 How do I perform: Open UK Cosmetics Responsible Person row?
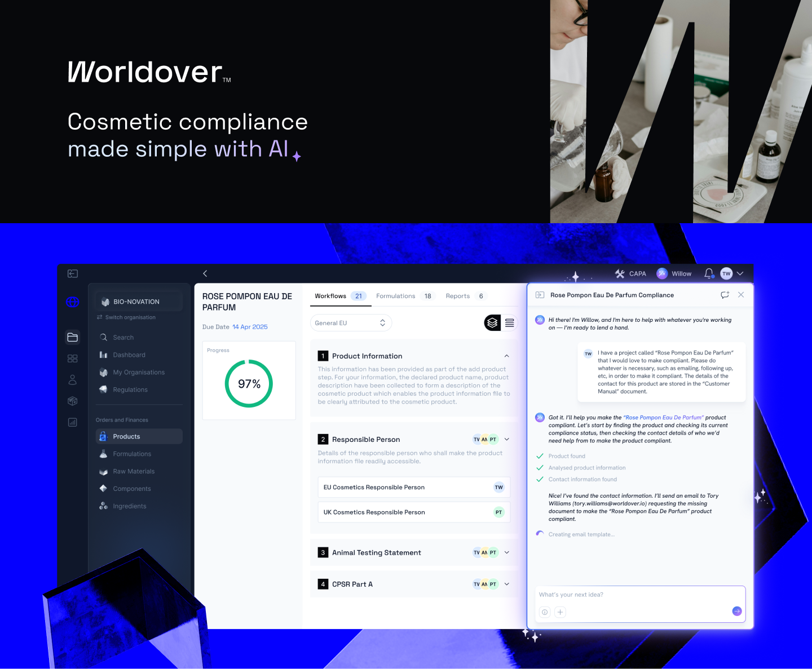[414, 512]
